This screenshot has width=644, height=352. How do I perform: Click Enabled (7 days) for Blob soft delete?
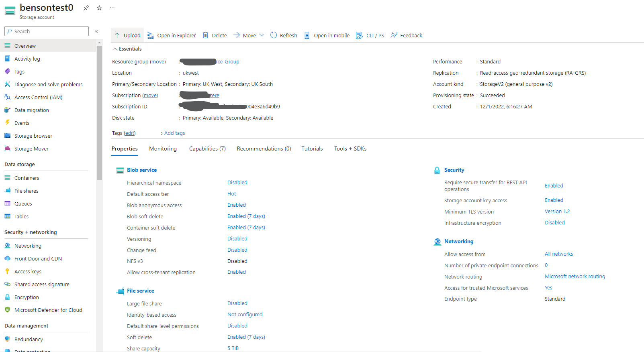tap(246, 216)
